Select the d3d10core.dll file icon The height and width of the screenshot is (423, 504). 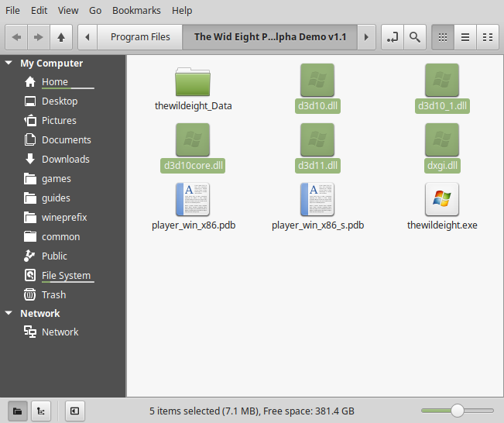[x=193, y=139]
